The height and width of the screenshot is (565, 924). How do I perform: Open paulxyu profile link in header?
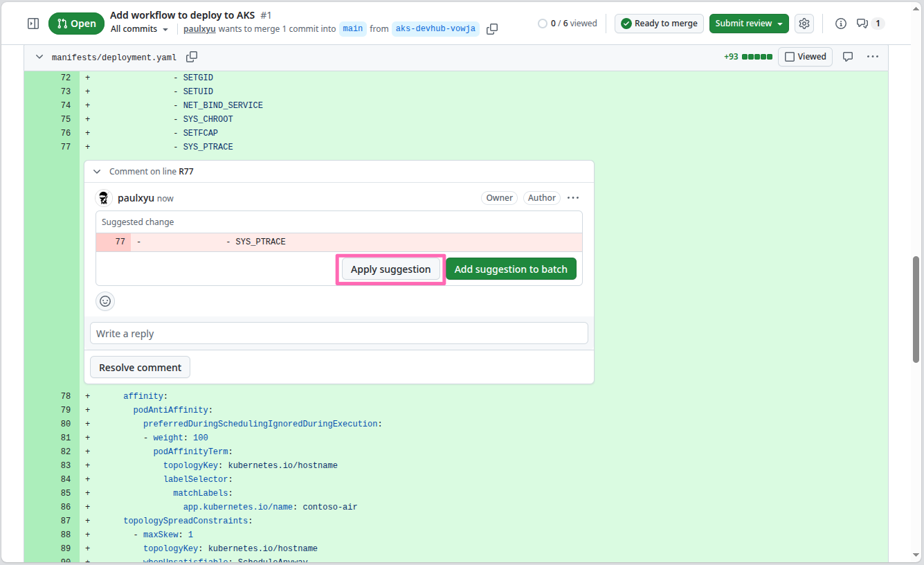[200, 29]
